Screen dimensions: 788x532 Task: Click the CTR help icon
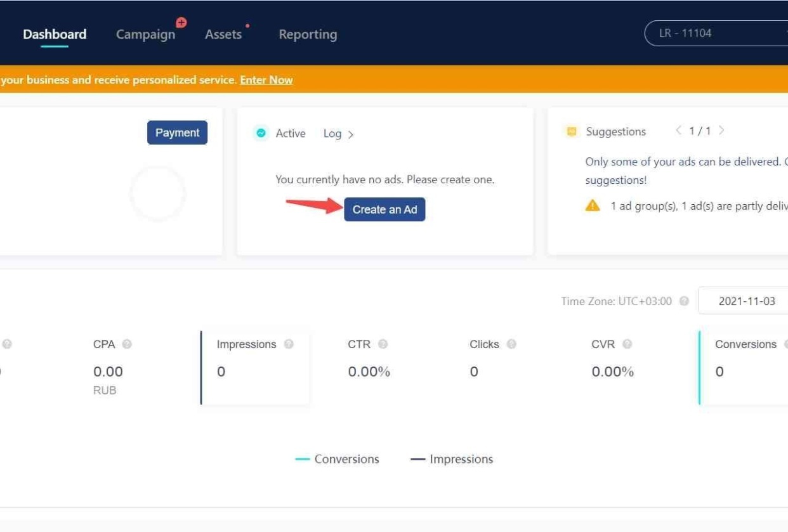383,344
